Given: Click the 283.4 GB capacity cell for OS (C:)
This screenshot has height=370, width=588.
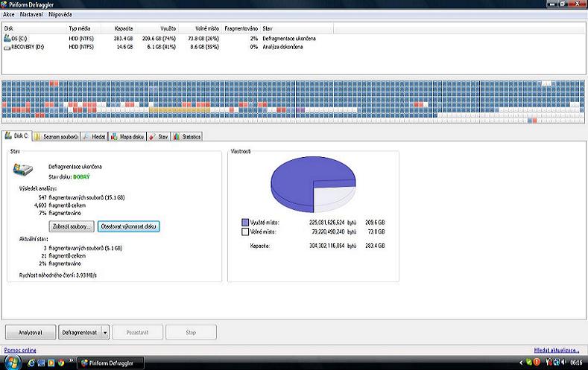Looking at the screenshot, I should pyautogui.click(x=124, y=39).
